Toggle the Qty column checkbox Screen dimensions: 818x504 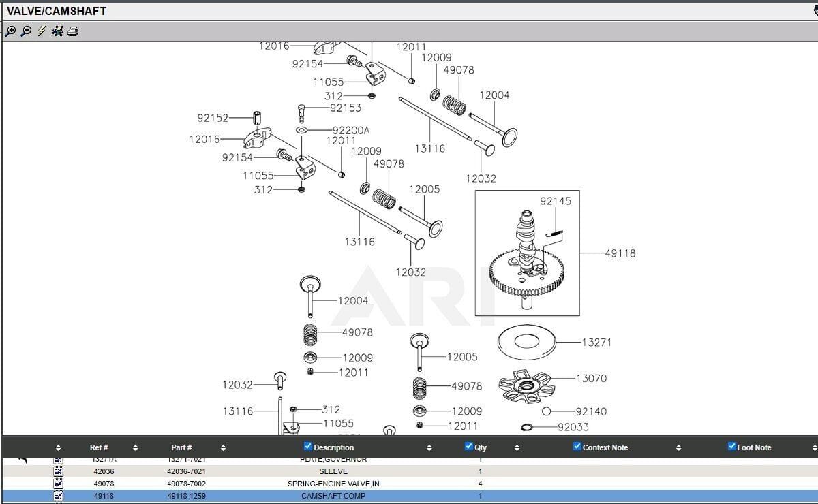(468, 447)
